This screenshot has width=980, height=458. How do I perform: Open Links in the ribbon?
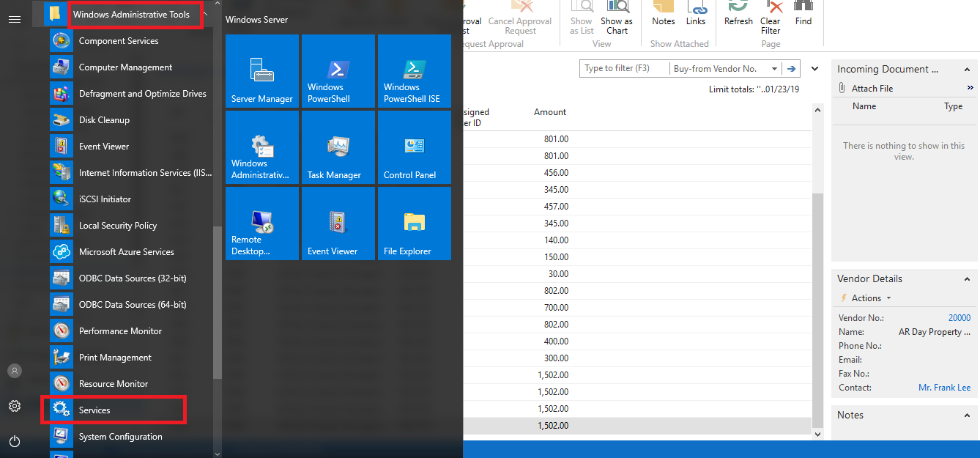pyautogui.click(x=696, y=14)
